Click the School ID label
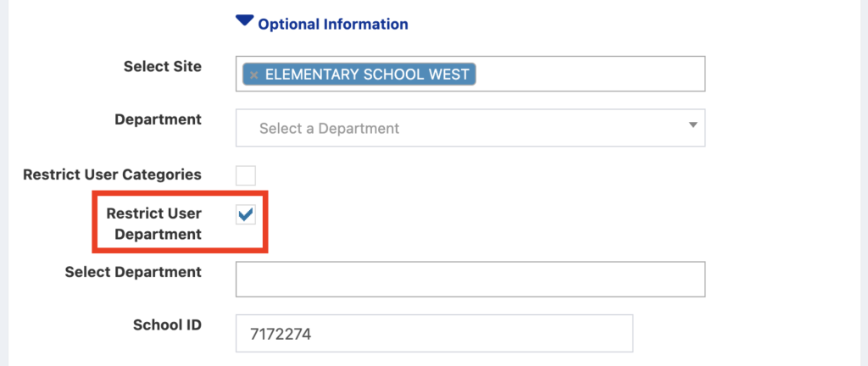This screenshot has height=366, width=868. coord(167,325)
